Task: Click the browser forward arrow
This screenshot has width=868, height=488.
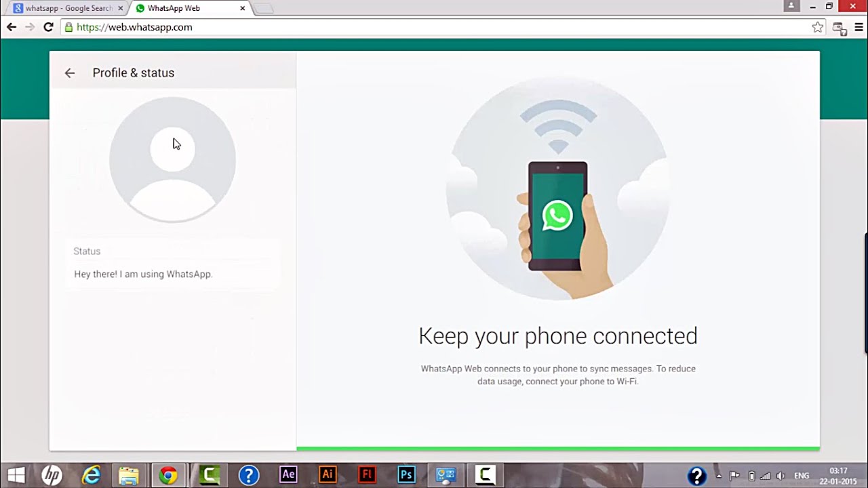Action: click(x=30, y=27)
